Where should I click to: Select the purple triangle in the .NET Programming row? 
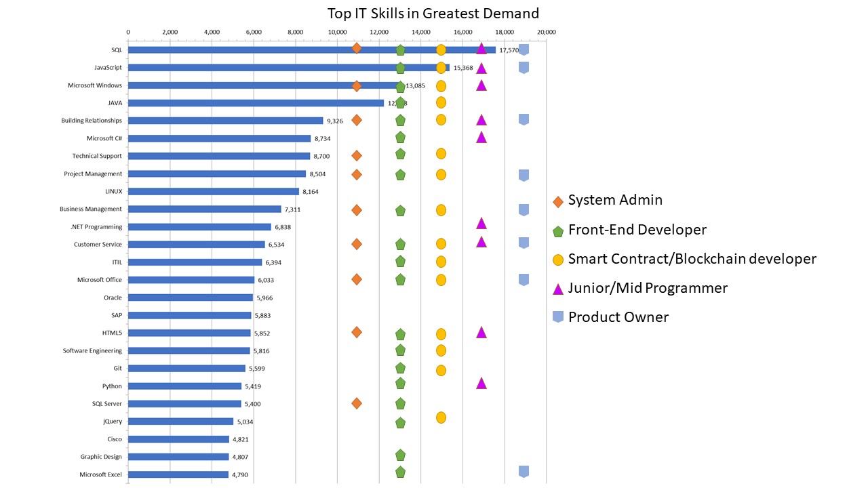pyautogui.click(x=481, y=223)
